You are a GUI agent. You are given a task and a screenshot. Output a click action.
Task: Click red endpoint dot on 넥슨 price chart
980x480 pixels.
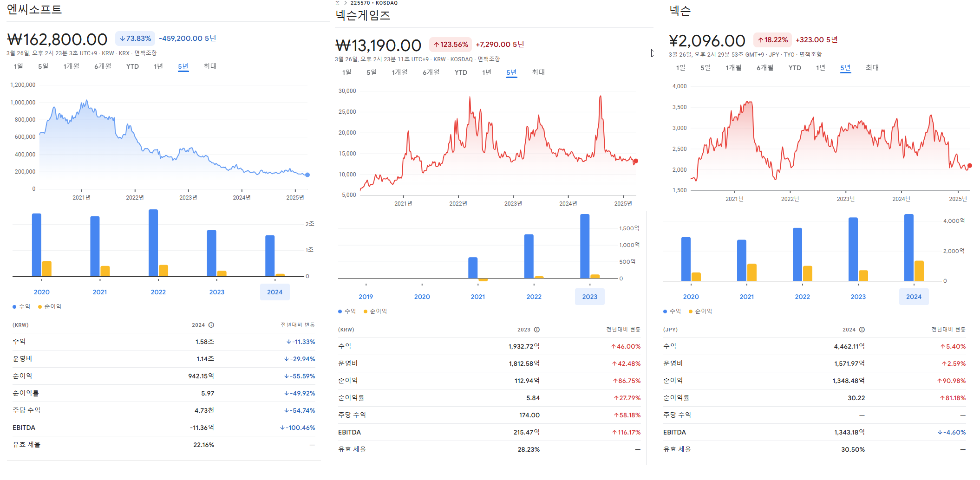pos(970,166)
